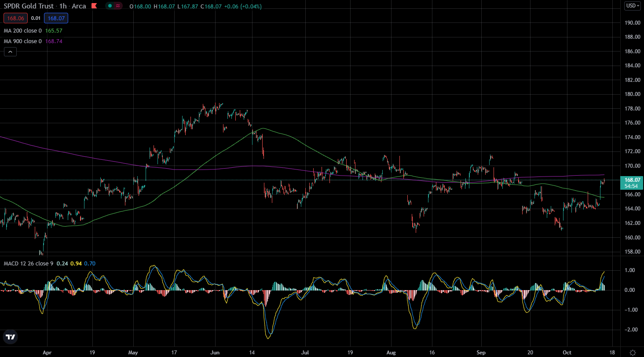
Task: Click the open price O168.00
Action: pos(139,7)
